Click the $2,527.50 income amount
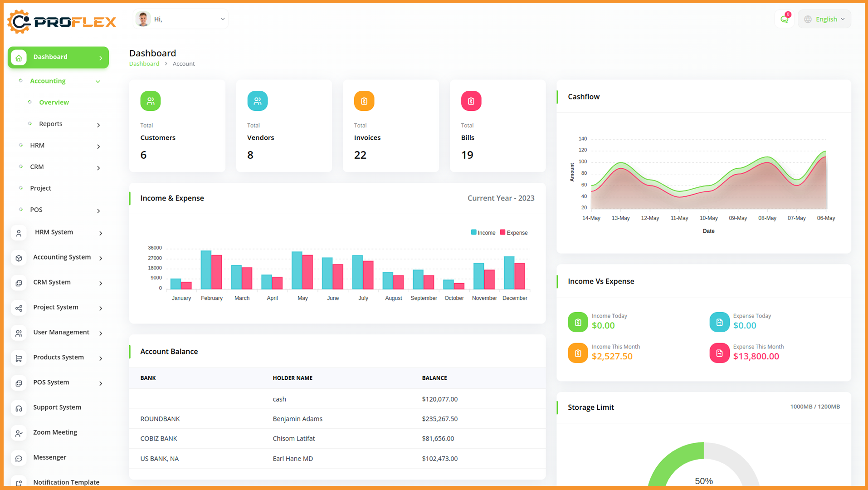 [x=612, y=357]
